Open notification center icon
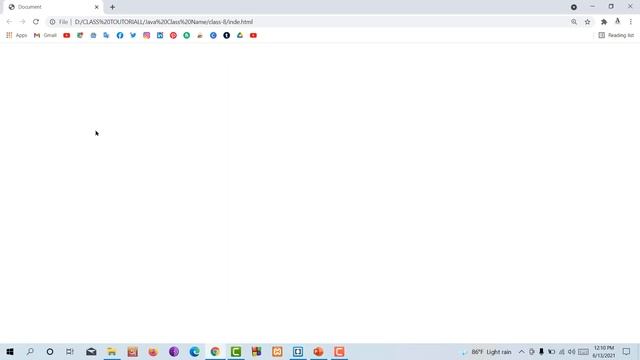This screenshot has width=640, height=360. [627, 351]
